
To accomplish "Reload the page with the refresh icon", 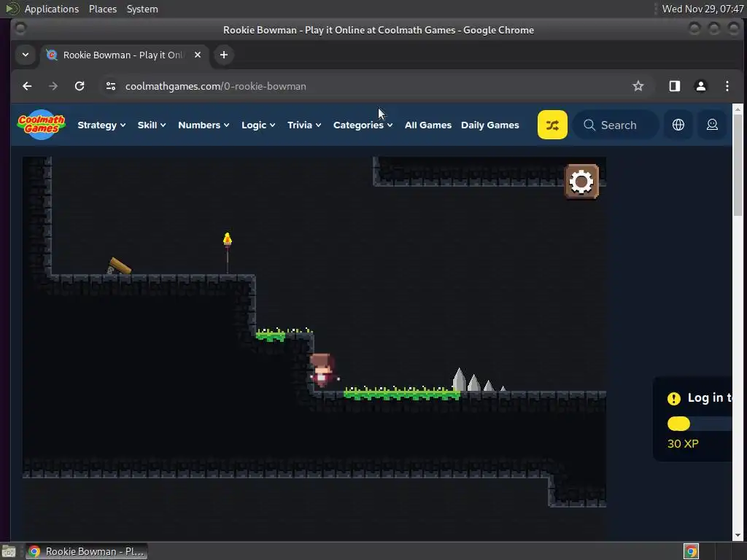I will point(80,86).
